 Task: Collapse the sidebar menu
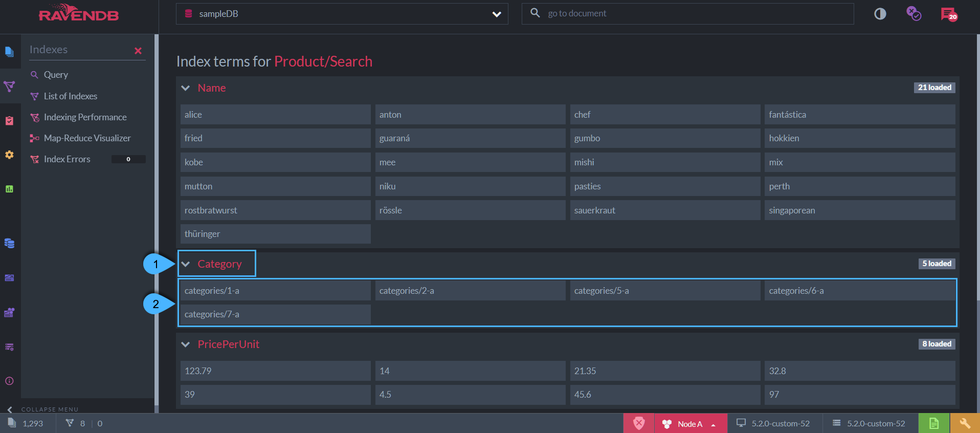tap(43, 409)
